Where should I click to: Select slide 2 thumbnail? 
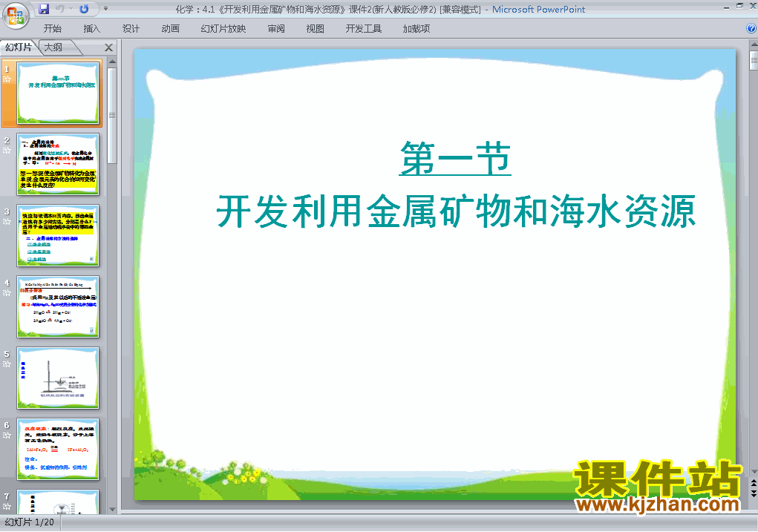[58, 164]
